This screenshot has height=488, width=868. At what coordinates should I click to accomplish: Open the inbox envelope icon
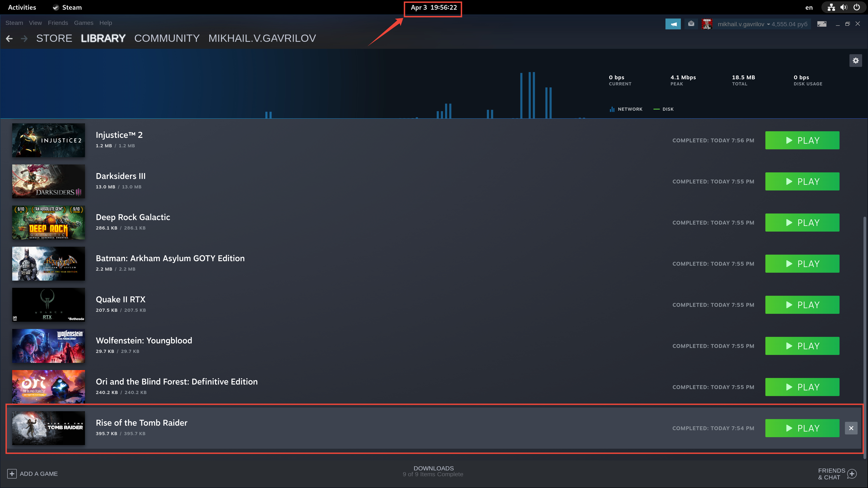[x=691, y=24]
